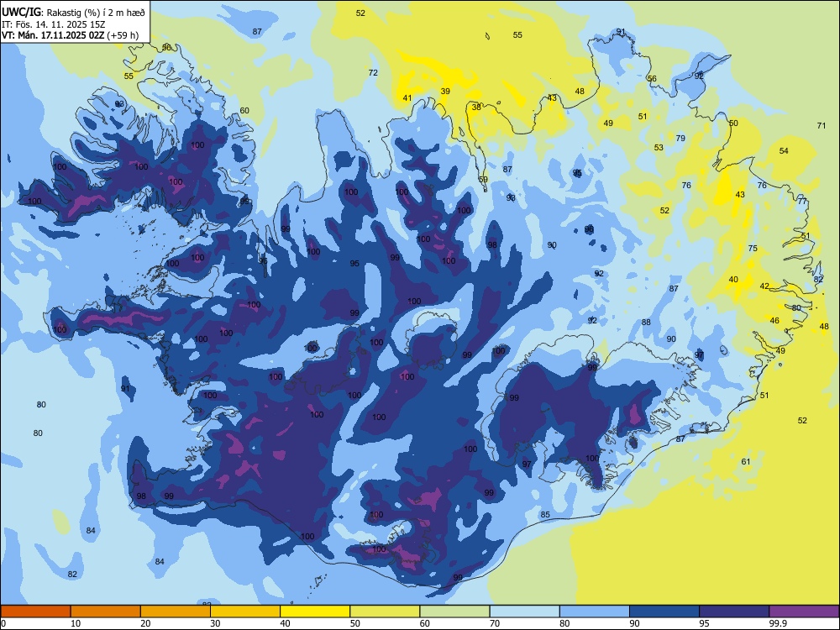
Task: Click the value 60 off the Westfjords
Action: point(244,111)
